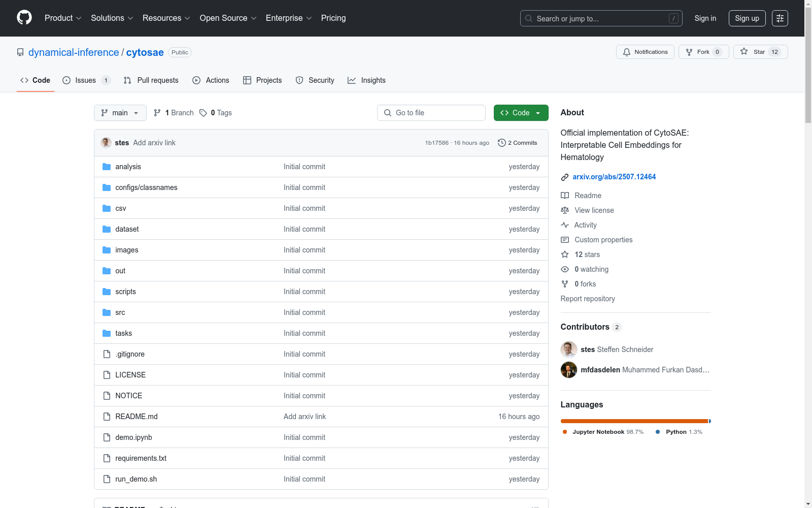Star the cytosae repository
The image size is (812, 508).
tap(760, 52)
